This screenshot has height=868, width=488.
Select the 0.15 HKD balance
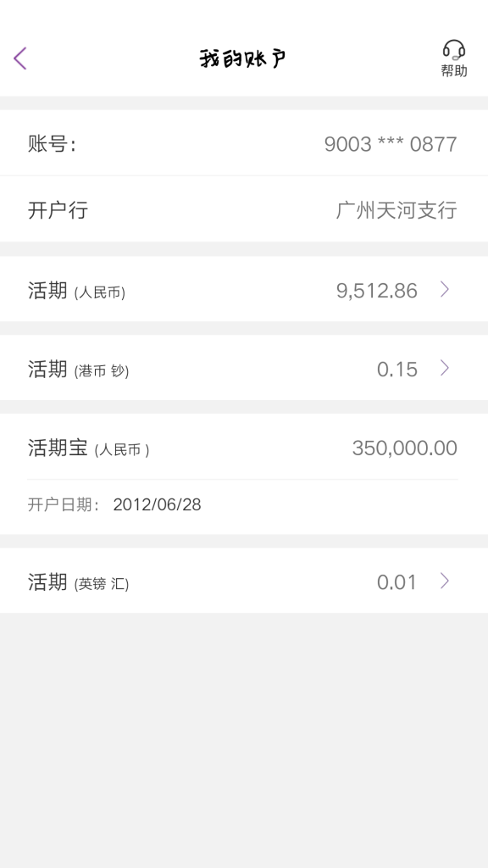[x=397, y=370]
